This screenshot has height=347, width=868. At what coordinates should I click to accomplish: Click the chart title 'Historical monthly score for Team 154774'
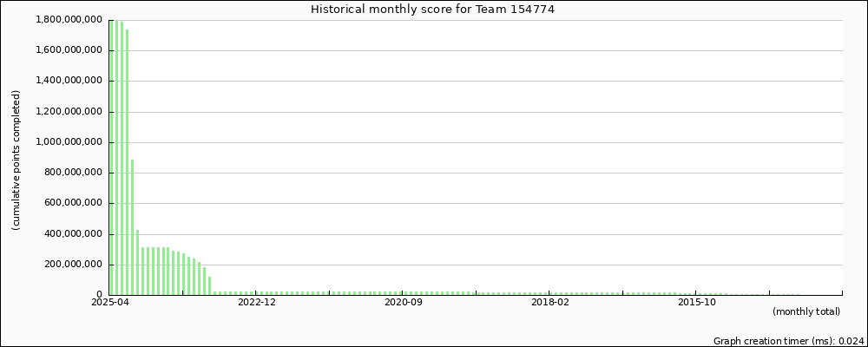coord(431,9)
